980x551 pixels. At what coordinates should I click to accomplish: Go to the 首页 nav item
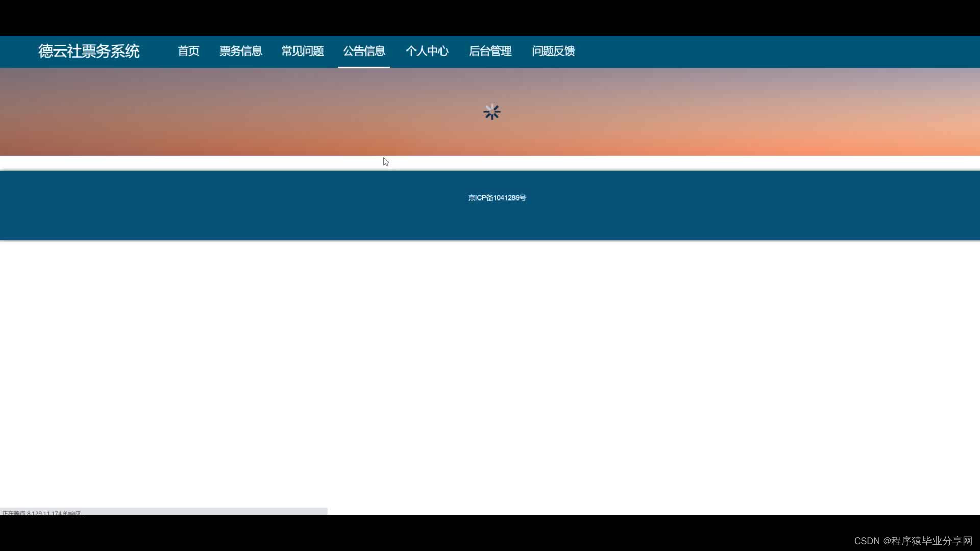188,51
